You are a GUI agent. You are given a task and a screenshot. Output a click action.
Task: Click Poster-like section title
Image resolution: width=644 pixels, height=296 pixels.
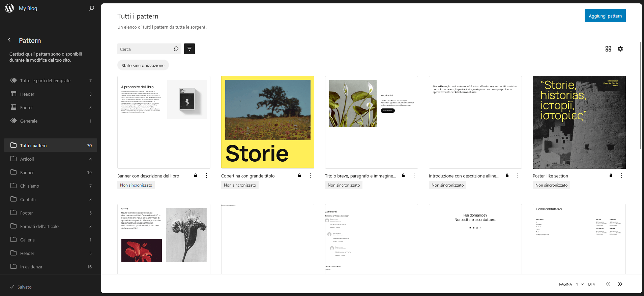550,176
